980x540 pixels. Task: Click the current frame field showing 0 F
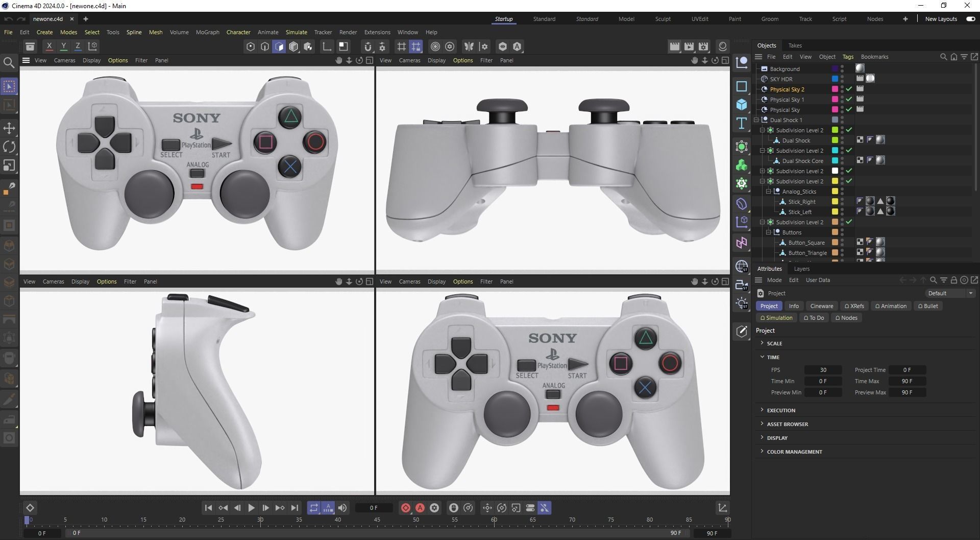[x=374, y=508]
